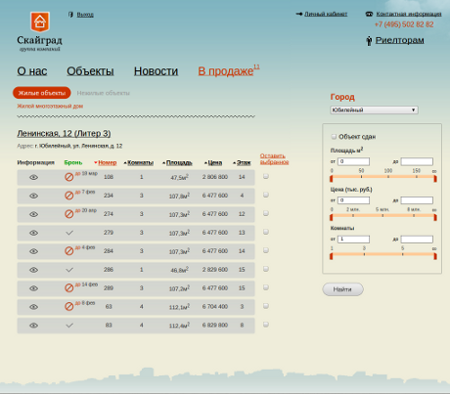Open the Новости menu
This screenshot has height=394, width=450.
(x=156, y=71)
